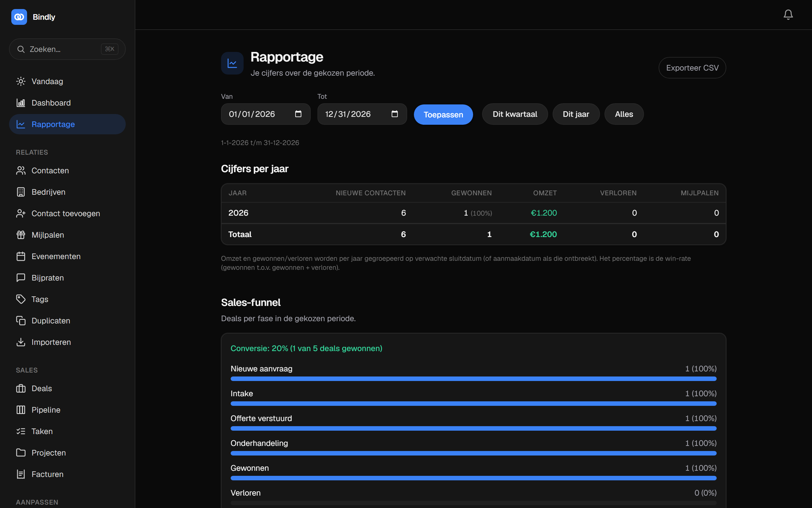Click the calendar icon beside Evenementen
The image size is (812, 508).
click(x=21, y=256)
